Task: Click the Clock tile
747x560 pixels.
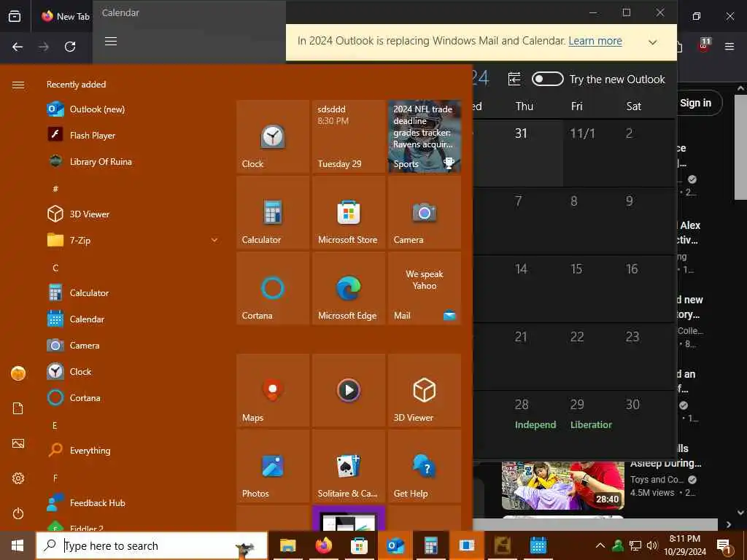Action: coord(273,136)
